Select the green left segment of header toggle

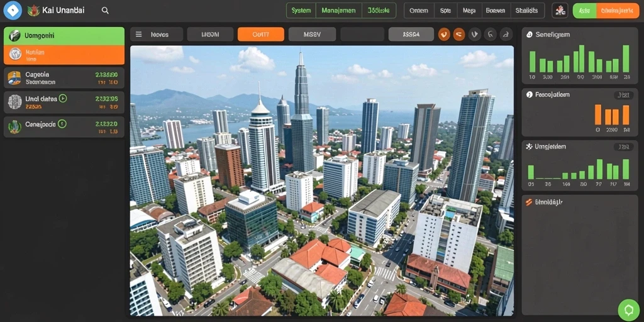(x=584, y=11)
